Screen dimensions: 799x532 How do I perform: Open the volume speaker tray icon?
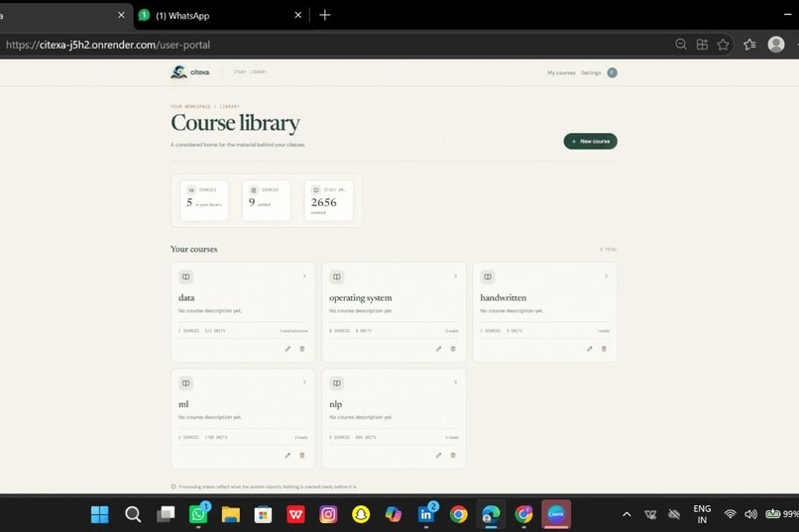coord(750,514)
